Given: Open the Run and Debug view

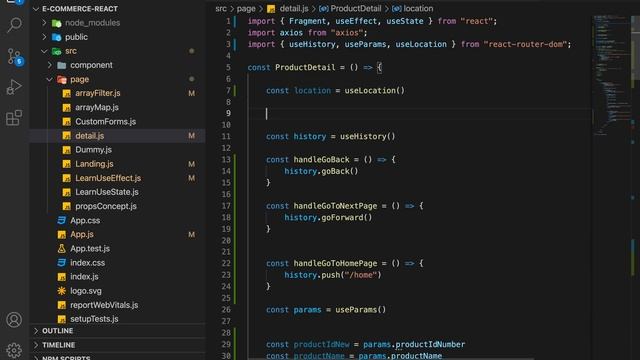Looking at the screenshot, I should (x=14, y=87).
